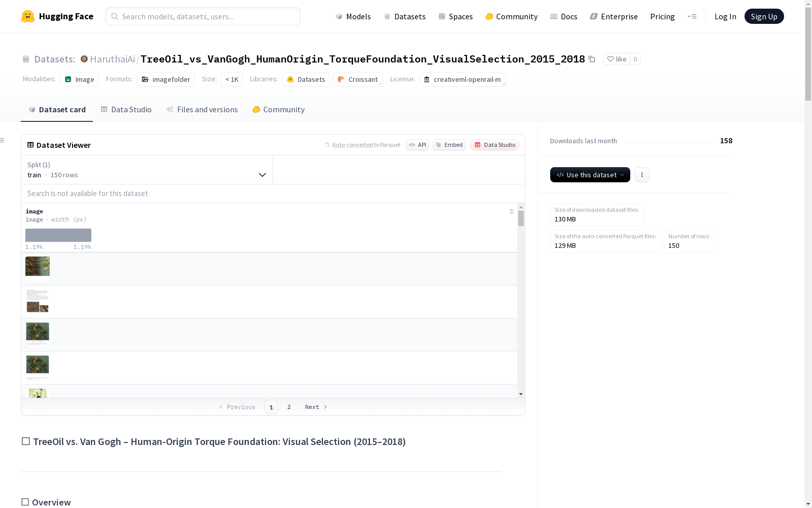Open the Use this dataset dropdown

point(590,175)
